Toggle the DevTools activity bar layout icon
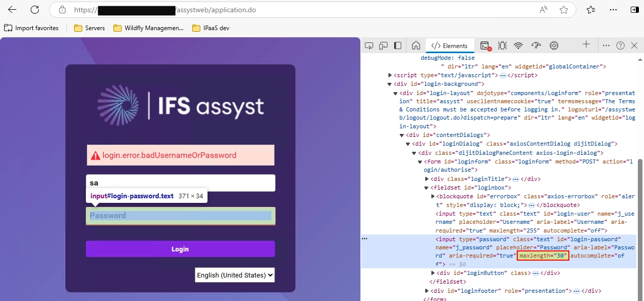Image resolution: width=644 pixels, height=301 pixels. 398,45
